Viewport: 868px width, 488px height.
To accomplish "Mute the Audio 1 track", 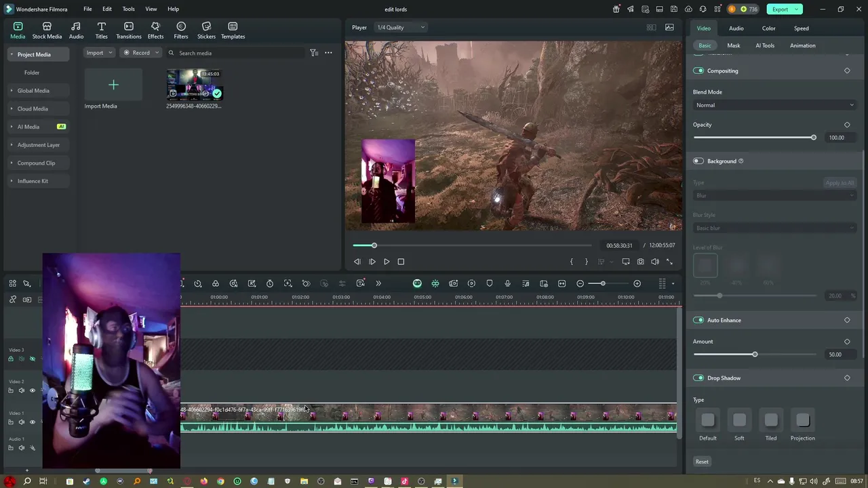I will (x=21, y=448).
